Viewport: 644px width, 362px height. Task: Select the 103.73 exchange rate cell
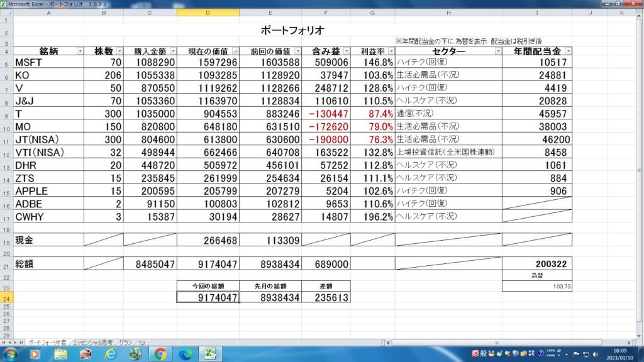537,287
